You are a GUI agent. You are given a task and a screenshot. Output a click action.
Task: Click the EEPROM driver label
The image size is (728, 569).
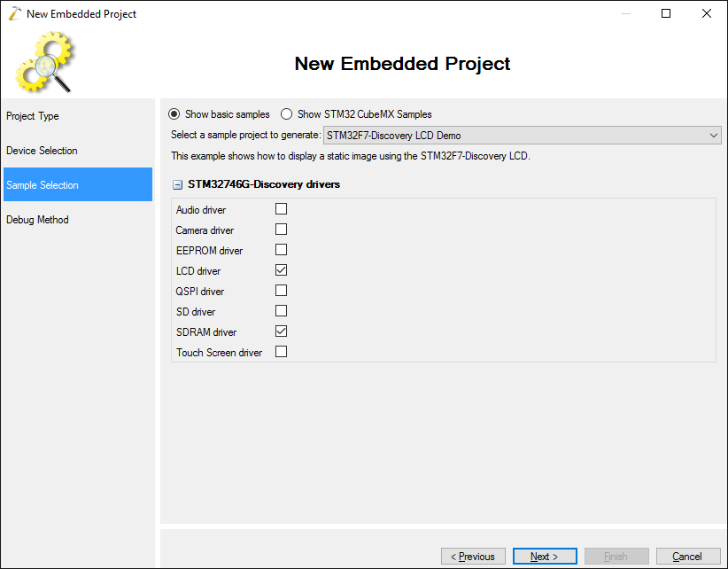209,251
